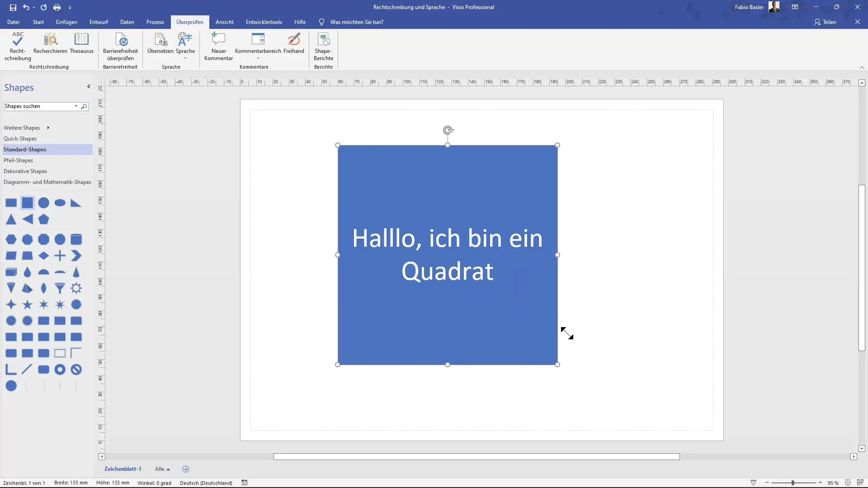Open the Shapes suchen dropdown arrow
The height and width of the screenshot is (488, 868).
point(76,106)
